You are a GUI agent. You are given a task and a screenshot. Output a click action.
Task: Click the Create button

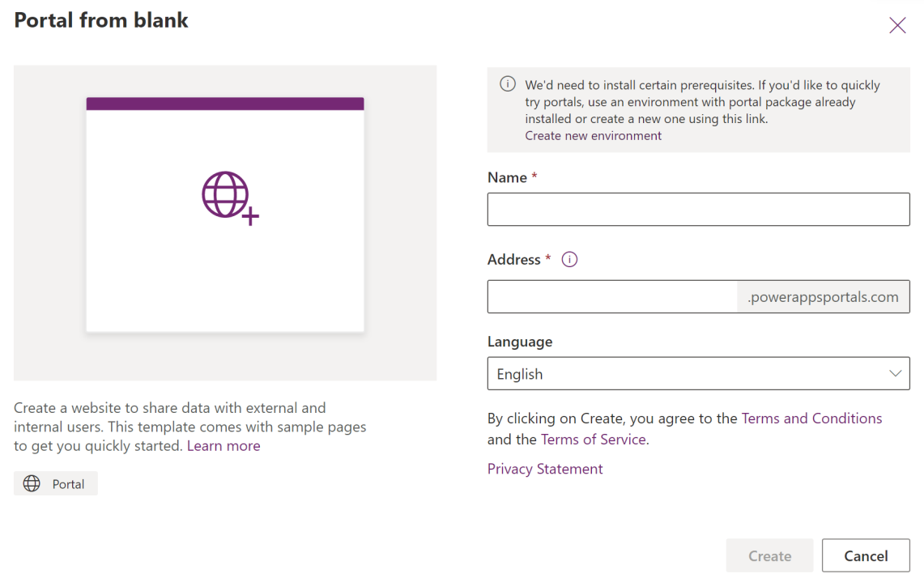769,555
